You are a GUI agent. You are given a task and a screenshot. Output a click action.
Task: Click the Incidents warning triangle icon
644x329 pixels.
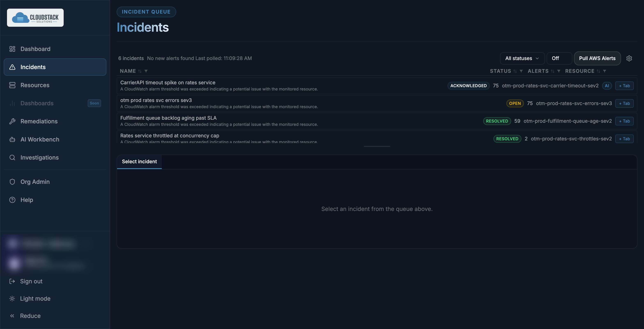(12, 67)
